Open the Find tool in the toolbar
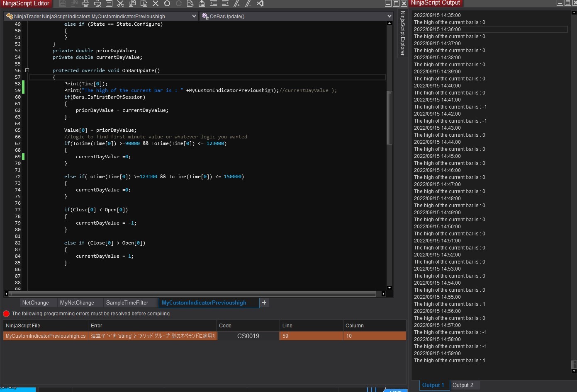This screenshot has width=577, height=392. tap(190, 4)
